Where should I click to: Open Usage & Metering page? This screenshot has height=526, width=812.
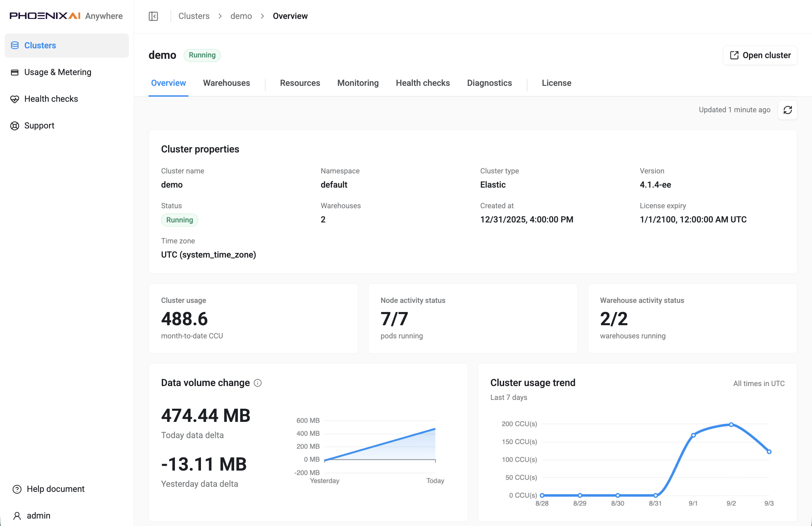click(67, 72)
